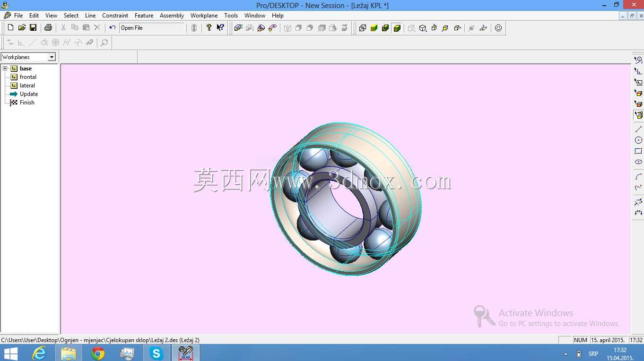Click the smiley face icon
This screenshot has width=644, height=361.
point(498,28)
